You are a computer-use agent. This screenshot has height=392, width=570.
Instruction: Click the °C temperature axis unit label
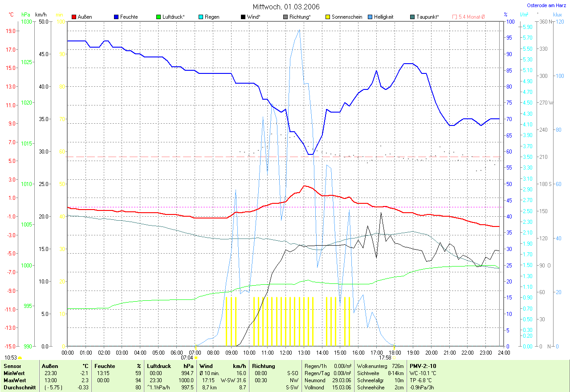pos(11,15)
